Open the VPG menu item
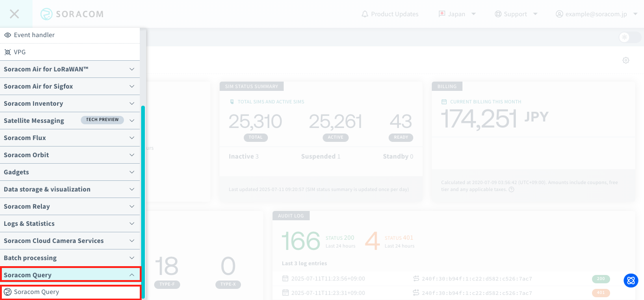The height and width of the screenshot is (300, 644). pyautogui.click(x=20, y=52)
